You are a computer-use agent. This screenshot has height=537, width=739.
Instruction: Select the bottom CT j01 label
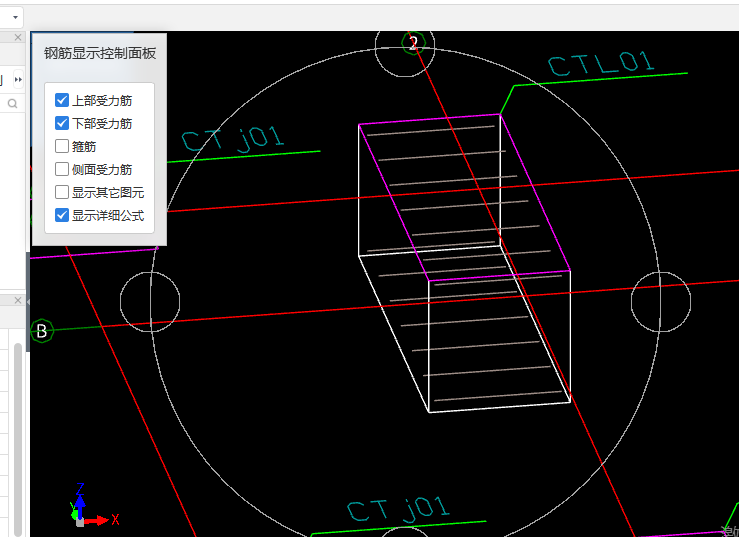pos(398,509)
